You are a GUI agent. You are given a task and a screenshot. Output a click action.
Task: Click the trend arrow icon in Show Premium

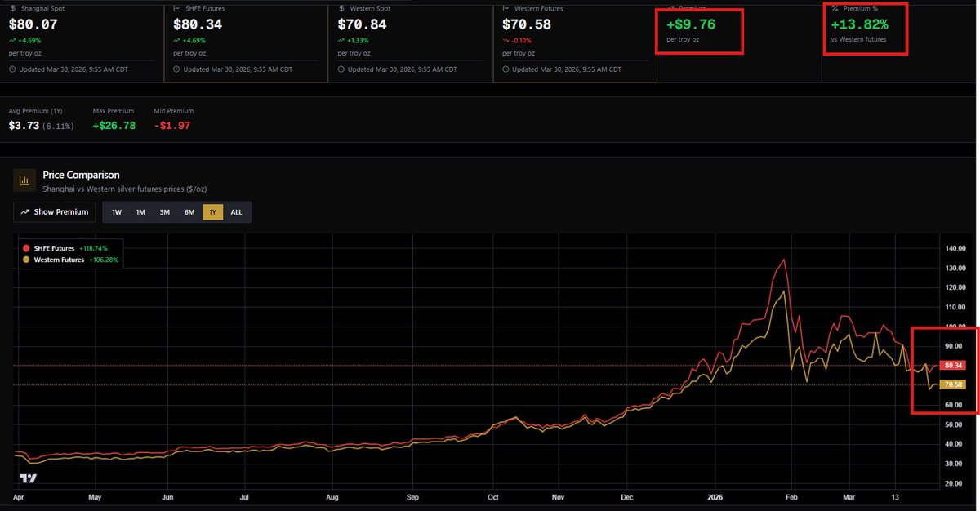tap(25, 211)
